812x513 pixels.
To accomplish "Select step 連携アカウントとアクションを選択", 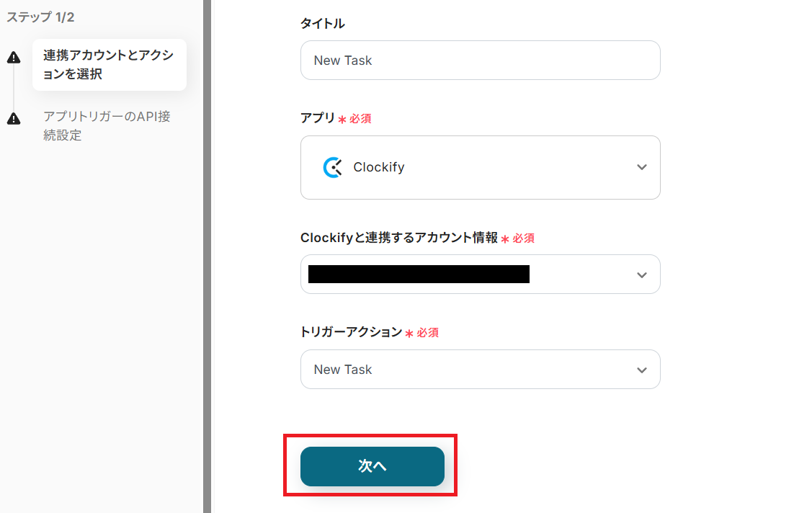I will (110, 65).
